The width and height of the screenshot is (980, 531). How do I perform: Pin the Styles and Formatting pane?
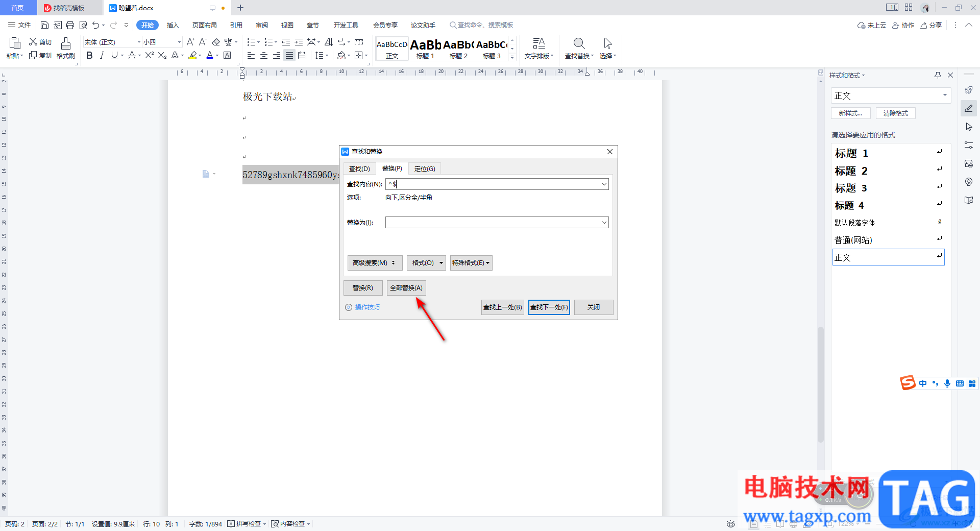click(938, 75)
